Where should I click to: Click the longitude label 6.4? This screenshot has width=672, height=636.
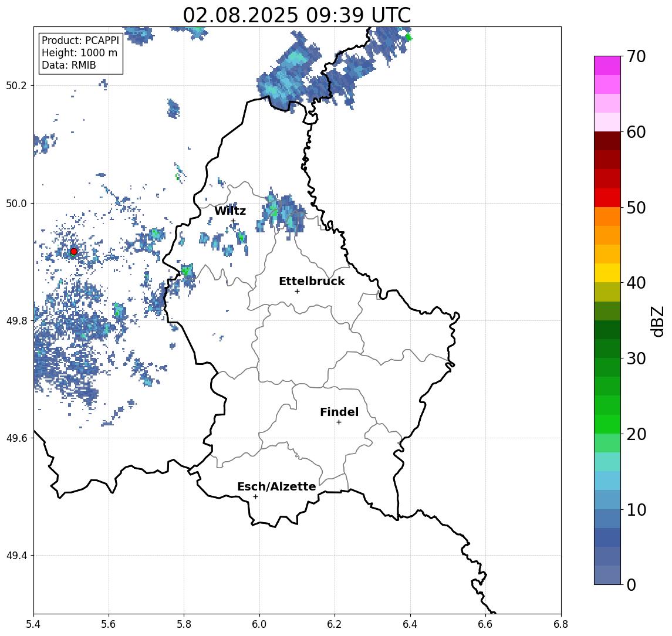click(x=410, y=624)
